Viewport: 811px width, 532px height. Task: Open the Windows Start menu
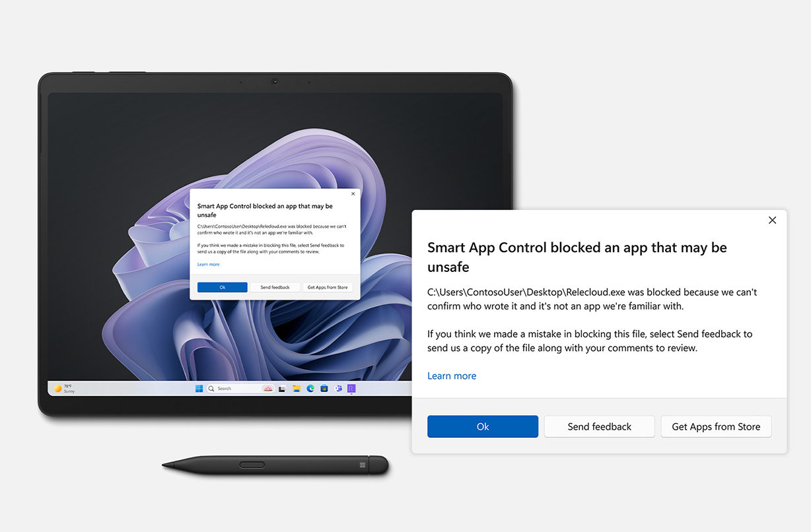tap(199, 389)
